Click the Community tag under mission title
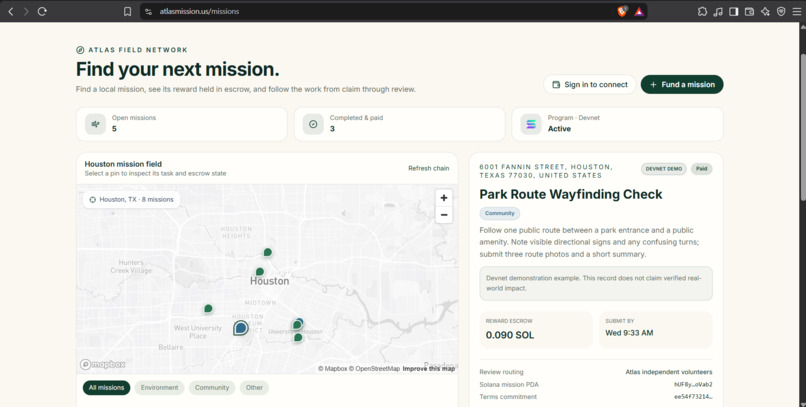This screenshot has height=407, width=806. [x=500, y=213]
